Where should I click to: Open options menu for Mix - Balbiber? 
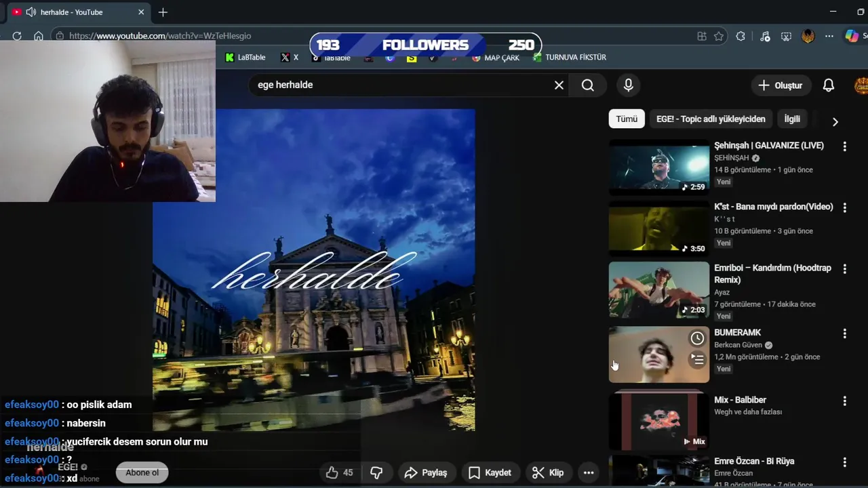pyautogui.click(x=844, y=401)
